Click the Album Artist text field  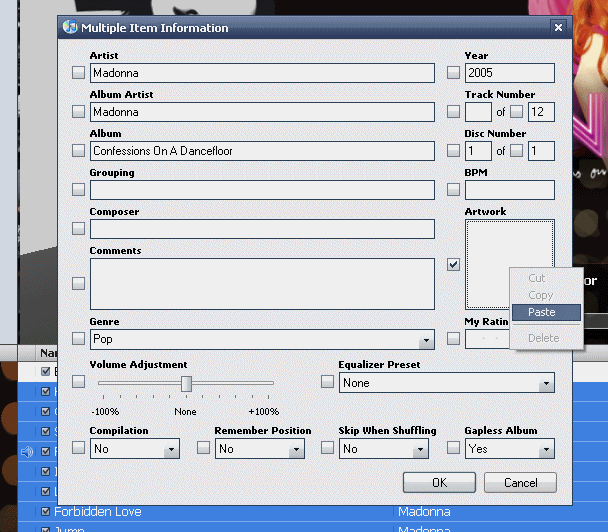262,112
